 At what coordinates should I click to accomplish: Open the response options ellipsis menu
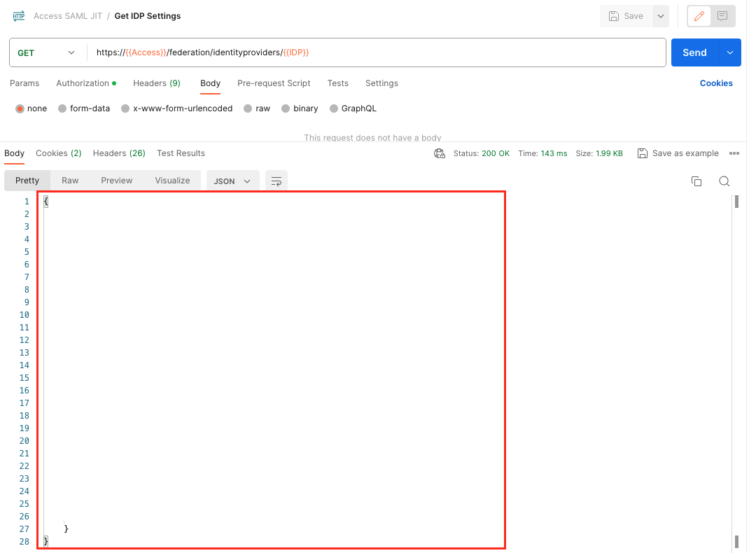(734, 153)
